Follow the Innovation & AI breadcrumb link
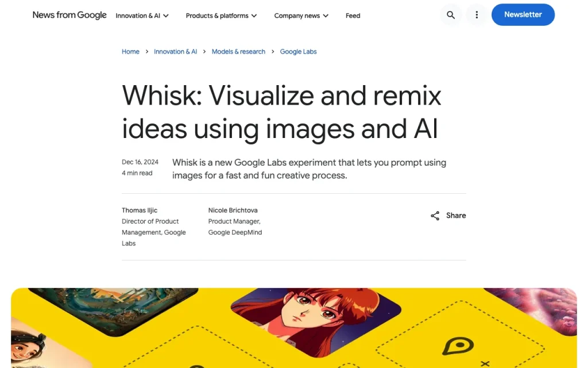The height and width of the screenshot is (368, 588). [x=176, y=51]
